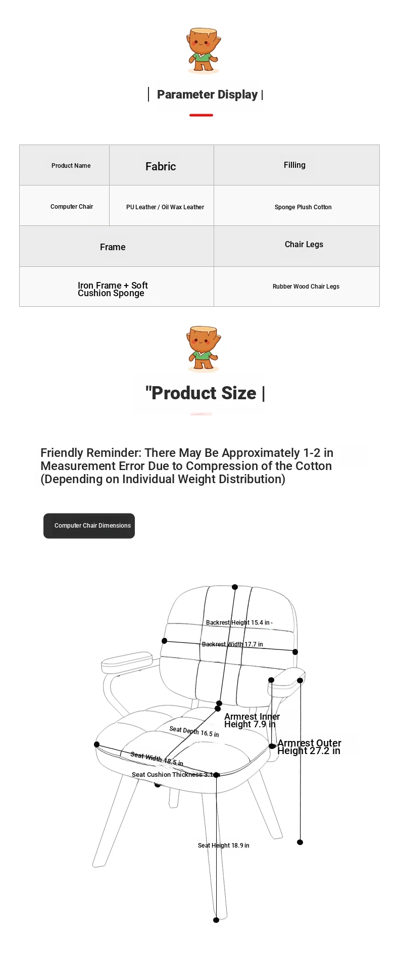Click the mascot icon above Parameter Display

coord(204,51)
